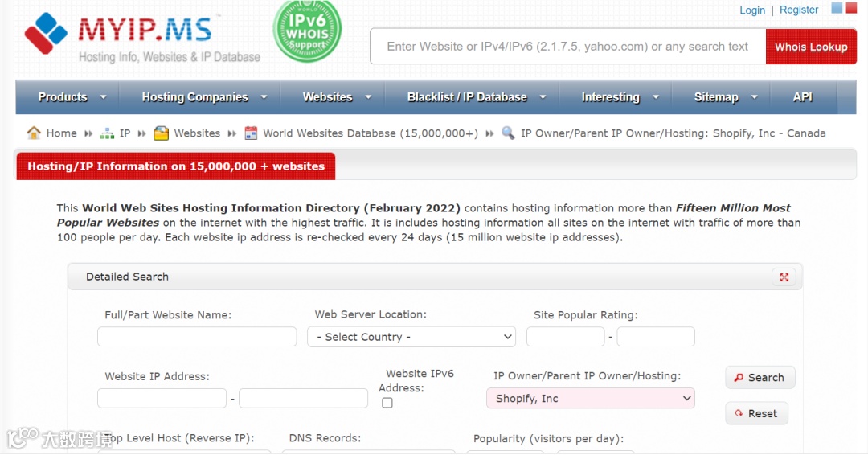The width and height of the screenshot is (868, 455).
Task: Expand the Websites menu arrow
Action: [368, 96]
